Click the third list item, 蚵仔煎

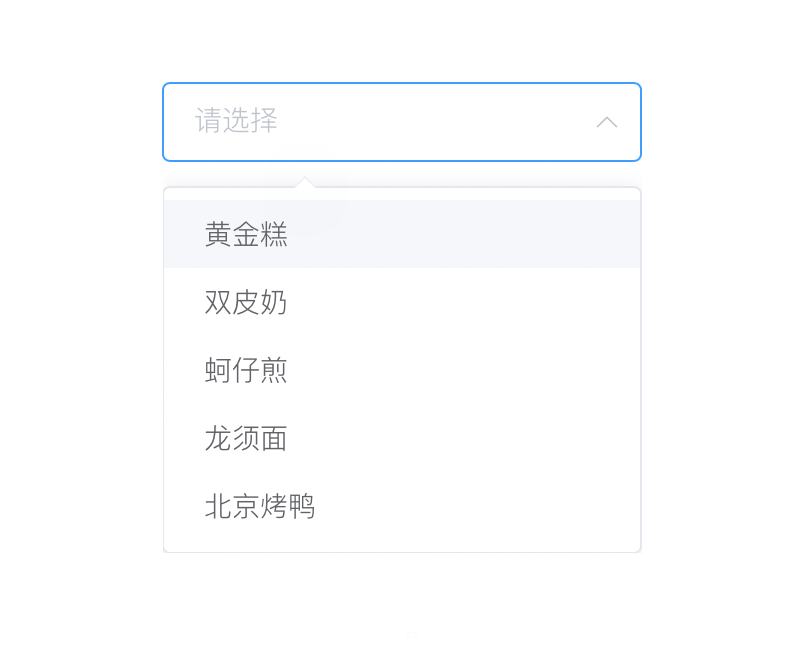[x=246, y=370]
